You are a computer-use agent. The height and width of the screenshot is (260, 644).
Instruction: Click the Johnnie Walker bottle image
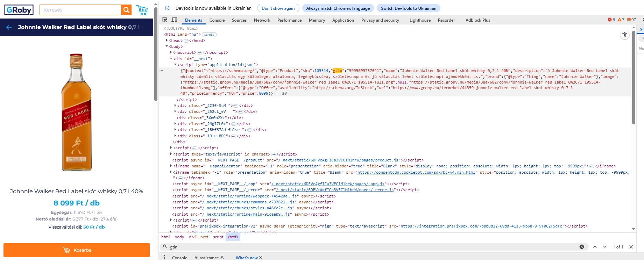point(77,113)
